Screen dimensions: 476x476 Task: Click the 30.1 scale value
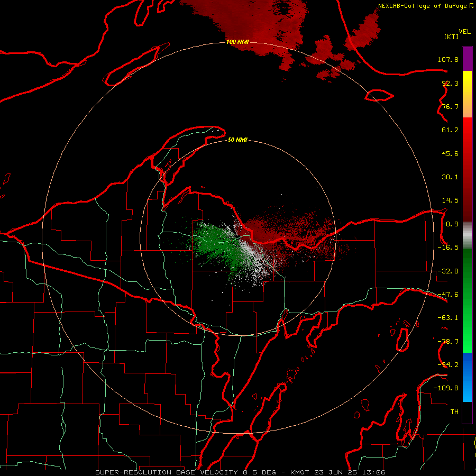click(x=450, y=177)
